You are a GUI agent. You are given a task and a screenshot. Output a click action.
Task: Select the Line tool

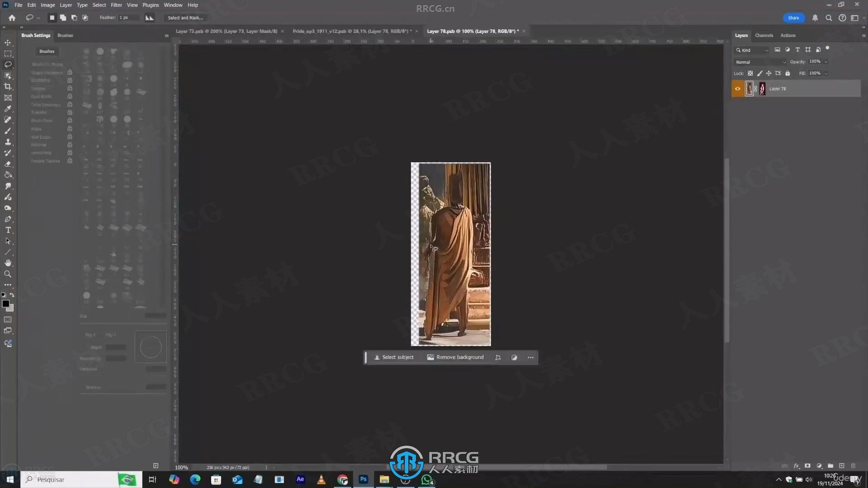[8, 252]
